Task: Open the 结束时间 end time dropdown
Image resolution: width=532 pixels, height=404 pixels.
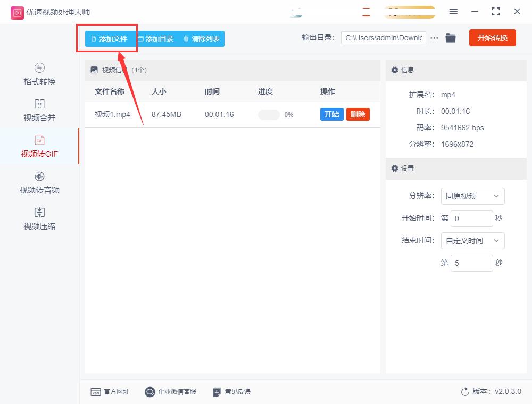Action: 472,241
